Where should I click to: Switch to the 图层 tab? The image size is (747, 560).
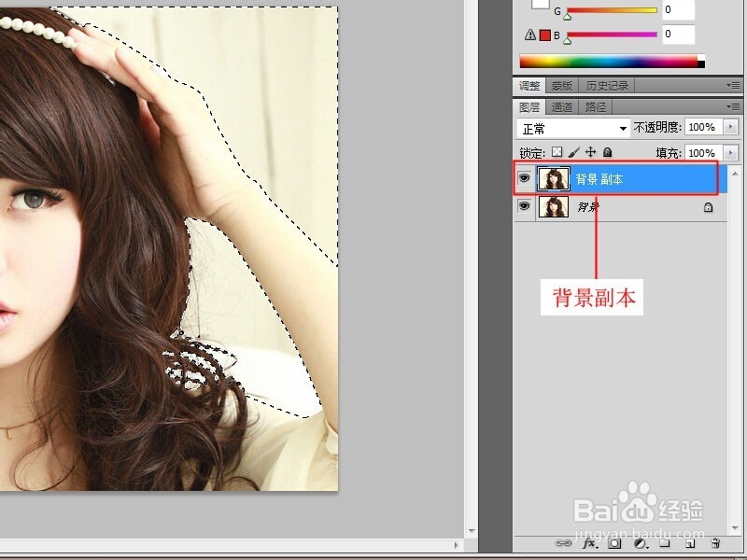529,107
